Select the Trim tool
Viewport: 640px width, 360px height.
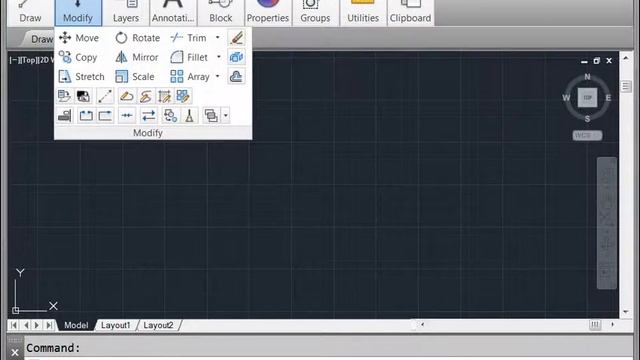(x=189, y=38)
